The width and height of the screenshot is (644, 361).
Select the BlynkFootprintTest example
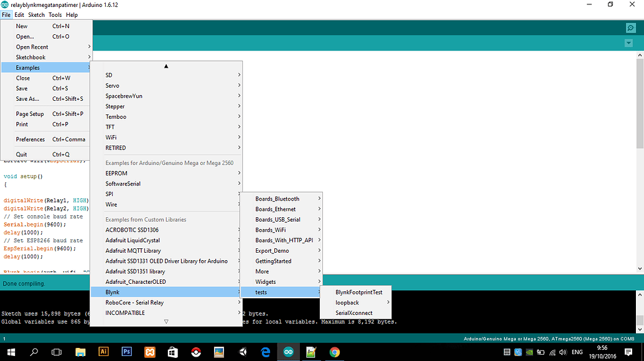pos(359,292)
